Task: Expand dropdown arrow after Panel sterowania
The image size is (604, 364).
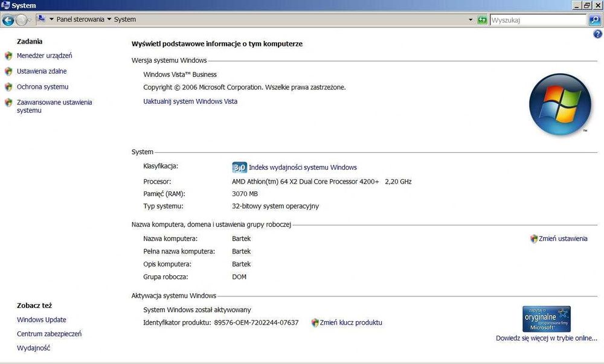Action: (x=109, y=19)
